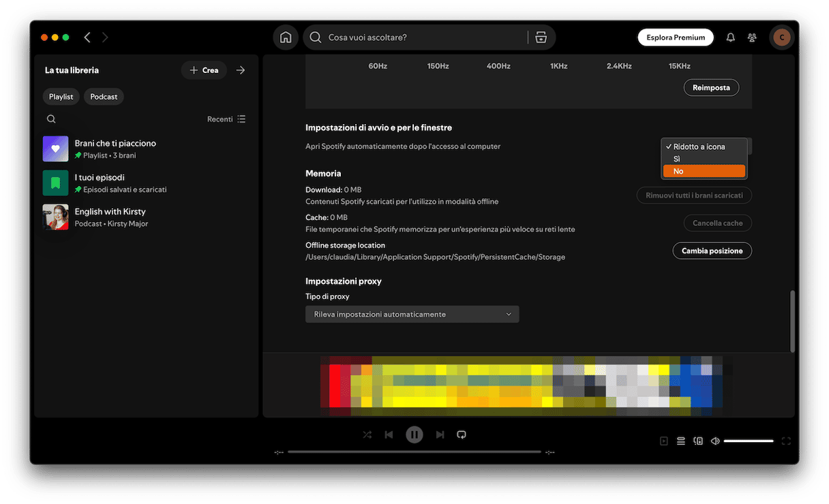Filter library by Playlist
The width and height of the screenshot is (829, 504).
point(61,97)
